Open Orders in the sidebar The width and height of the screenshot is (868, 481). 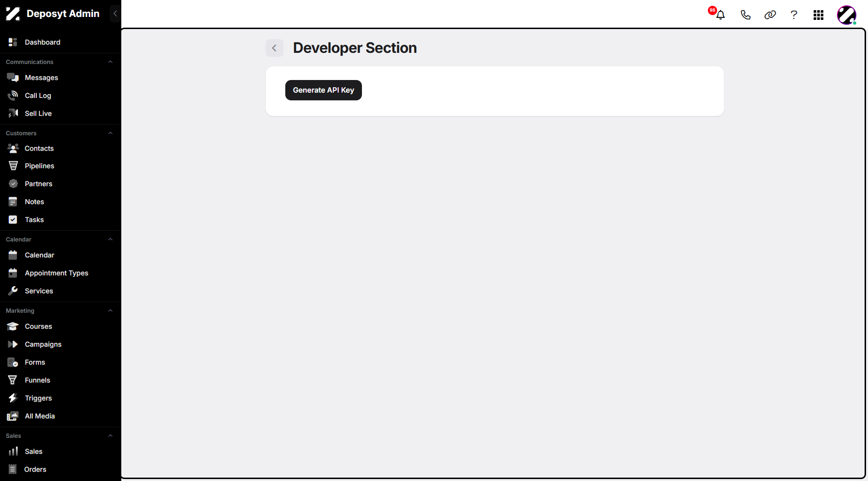click(x=35, y=469)
